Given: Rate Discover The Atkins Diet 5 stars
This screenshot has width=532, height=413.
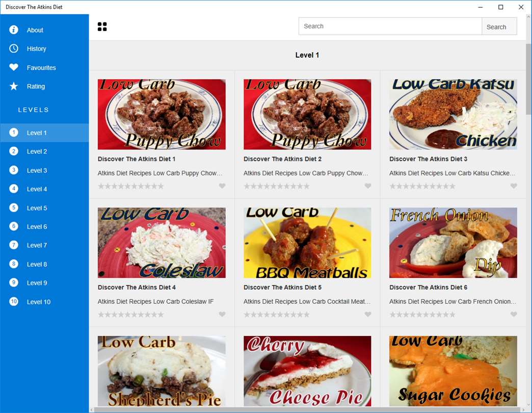Looking at the screenshot, I should click(277, 314).
